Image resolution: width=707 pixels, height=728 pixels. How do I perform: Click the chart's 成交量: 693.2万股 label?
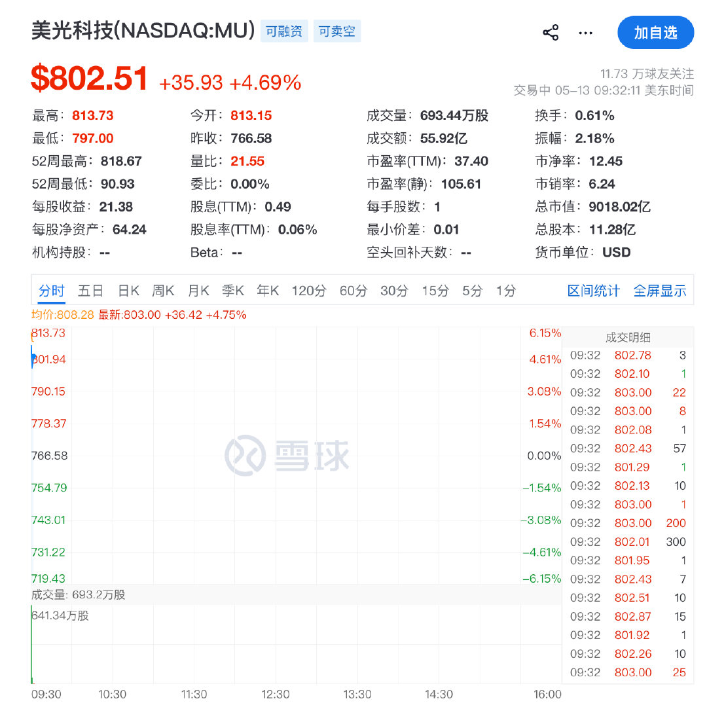(78, 594)
